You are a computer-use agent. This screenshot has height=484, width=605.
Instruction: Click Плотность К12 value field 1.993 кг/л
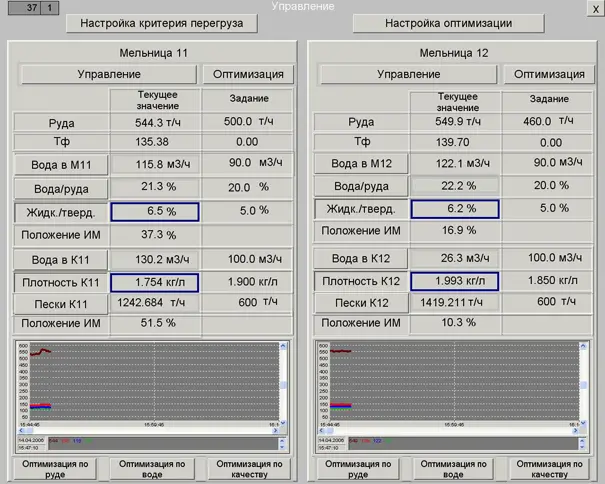point(454,282)
